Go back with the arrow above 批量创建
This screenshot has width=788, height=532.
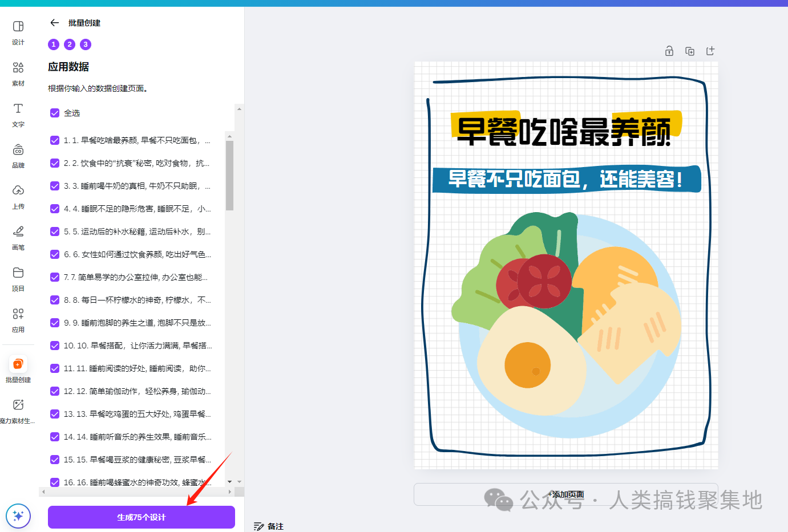point(54,23)
